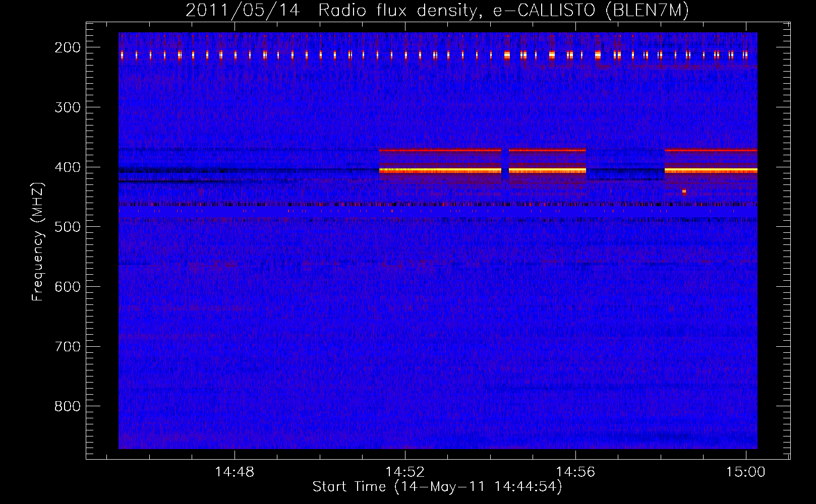Click the 500 frequency tick label

68,227
